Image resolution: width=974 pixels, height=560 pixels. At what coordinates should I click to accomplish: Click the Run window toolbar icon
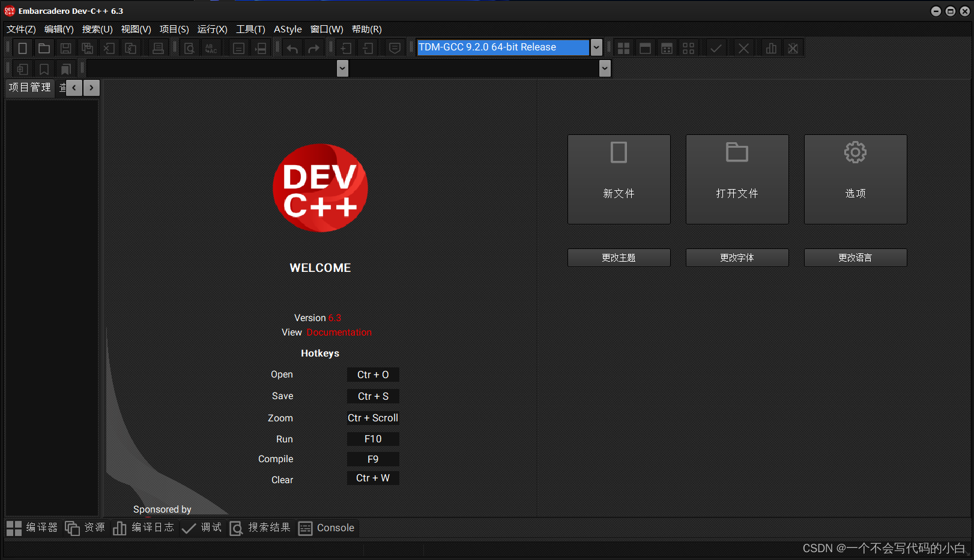click(x=646, y=49)
